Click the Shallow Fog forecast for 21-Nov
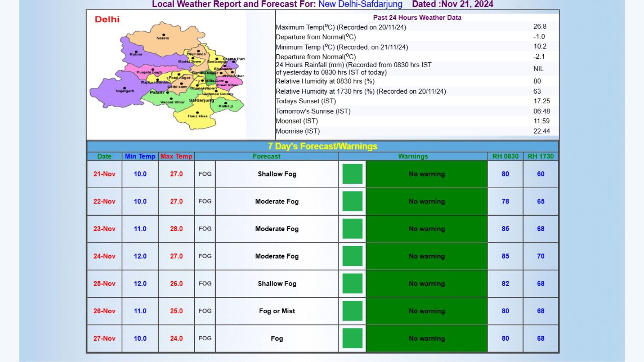Image resolution: width=644 pixels, height=362 pixels. 277,174
